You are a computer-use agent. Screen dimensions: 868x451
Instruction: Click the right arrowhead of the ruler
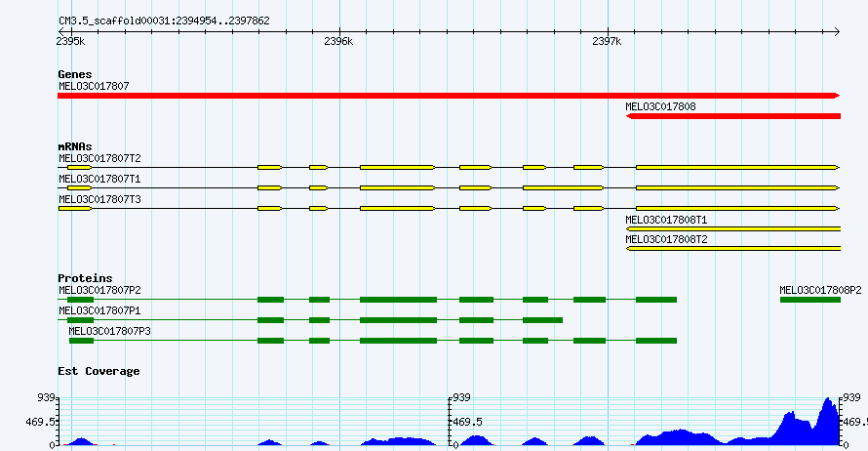point(837,31)
